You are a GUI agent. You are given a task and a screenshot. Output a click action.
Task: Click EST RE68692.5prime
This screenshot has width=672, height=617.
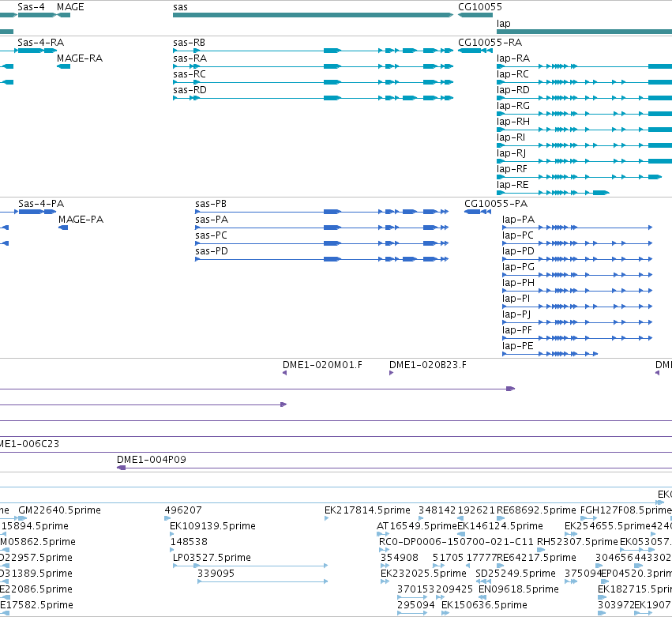pyautogui.click(x=536, y=510)
